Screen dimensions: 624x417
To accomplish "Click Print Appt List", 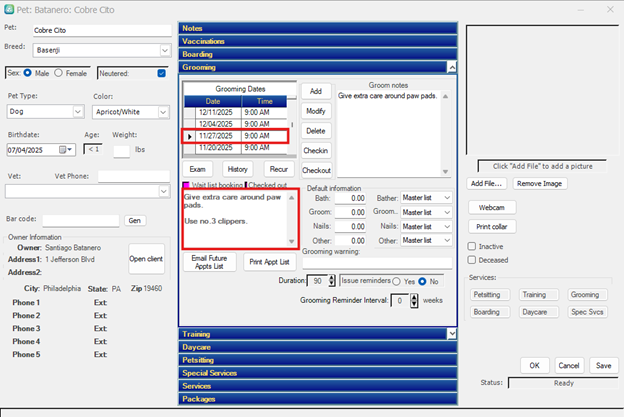I will point(269,262).
